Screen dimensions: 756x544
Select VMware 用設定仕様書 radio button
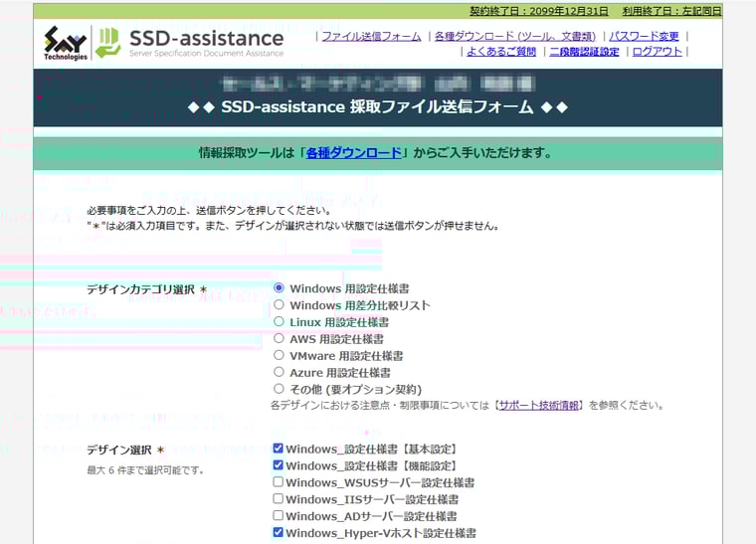[x=280, y=355]
